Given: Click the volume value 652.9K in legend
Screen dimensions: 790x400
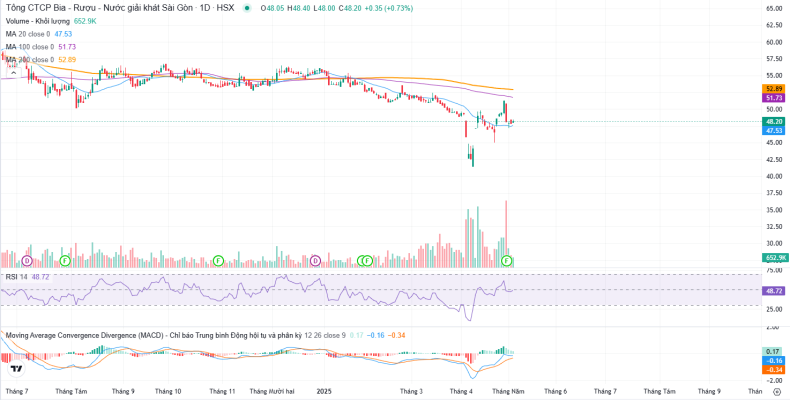Looking at the screenshot, I should pos(85,22).
